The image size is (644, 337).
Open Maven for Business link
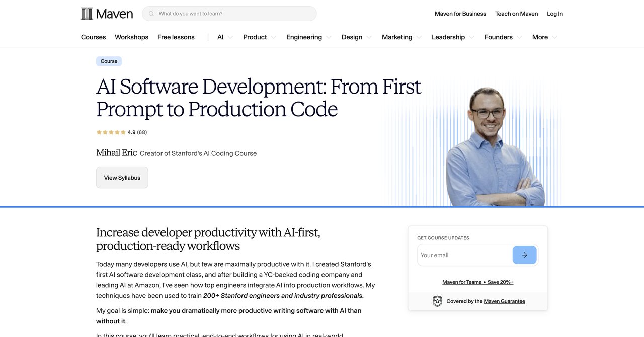point(460,14)
